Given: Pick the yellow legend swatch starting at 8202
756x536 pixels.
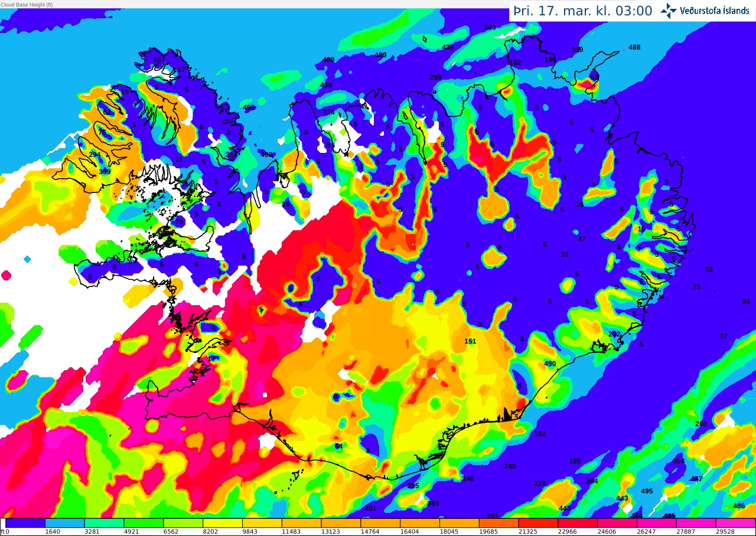Looking at the screenshot, I should [223, 523].
